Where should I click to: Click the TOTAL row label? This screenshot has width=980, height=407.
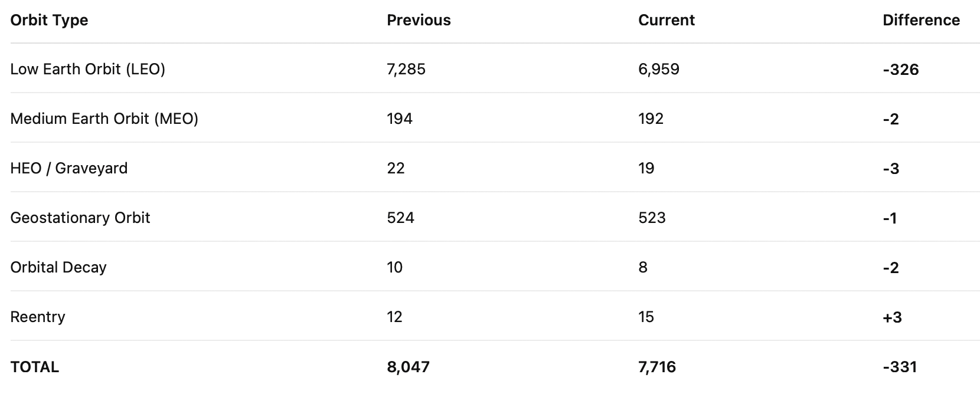pos(35,367)
